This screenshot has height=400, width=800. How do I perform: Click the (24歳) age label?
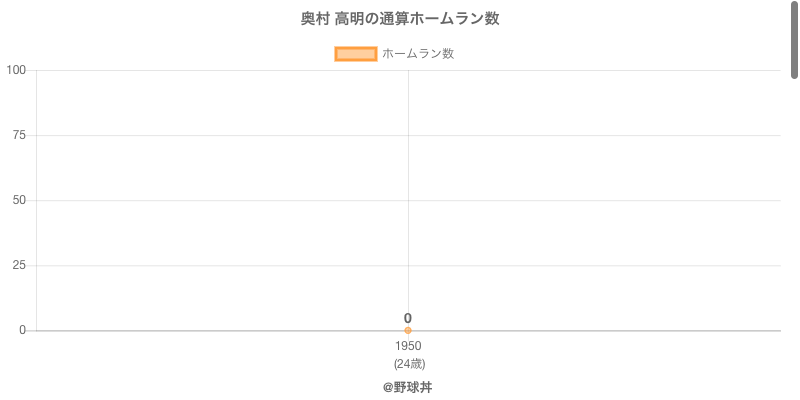coord(409,363)
